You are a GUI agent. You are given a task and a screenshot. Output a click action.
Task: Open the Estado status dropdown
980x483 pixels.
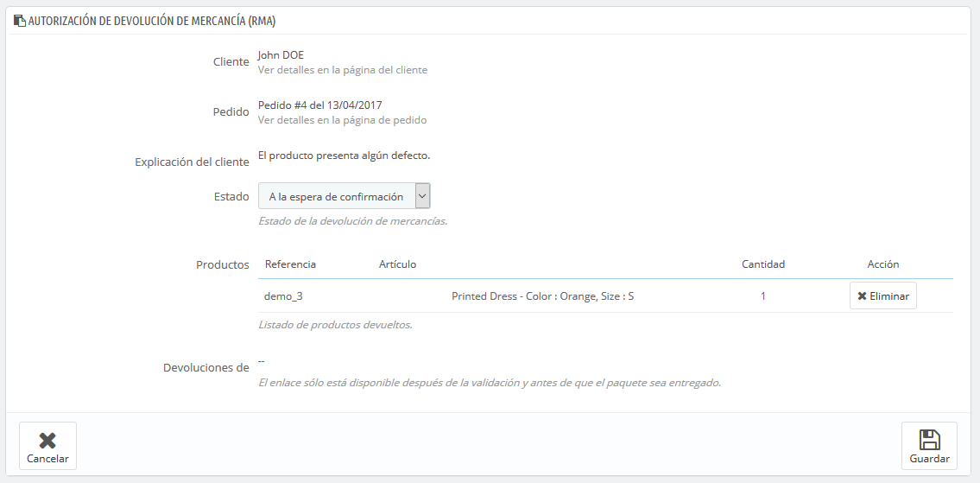coord(345,196)
